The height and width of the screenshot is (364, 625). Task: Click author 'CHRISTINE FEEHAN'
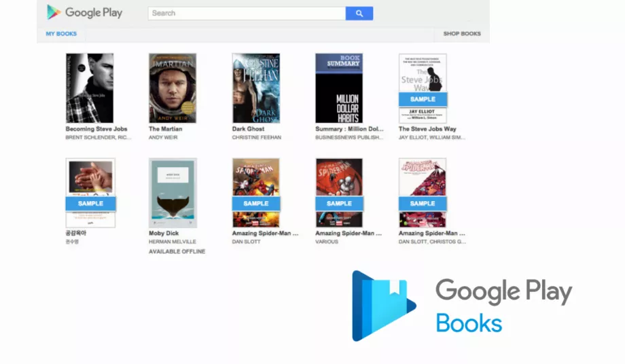coord(257,137)
